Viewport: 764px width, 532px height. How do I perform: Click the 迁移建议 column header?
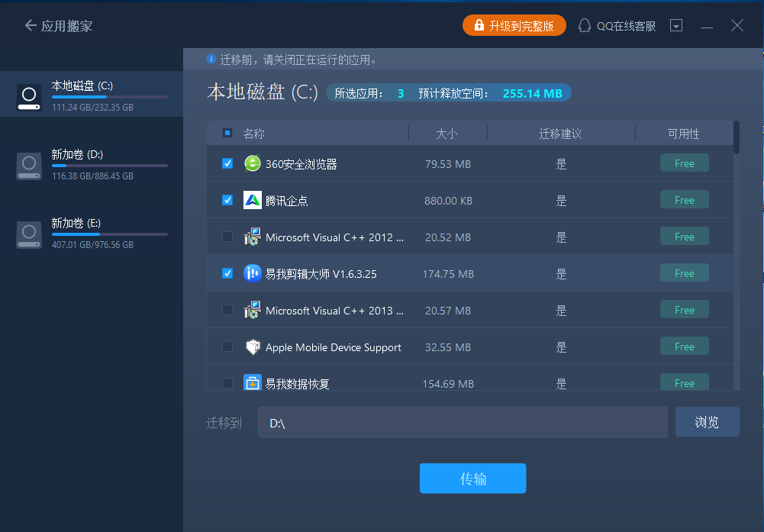560,134
